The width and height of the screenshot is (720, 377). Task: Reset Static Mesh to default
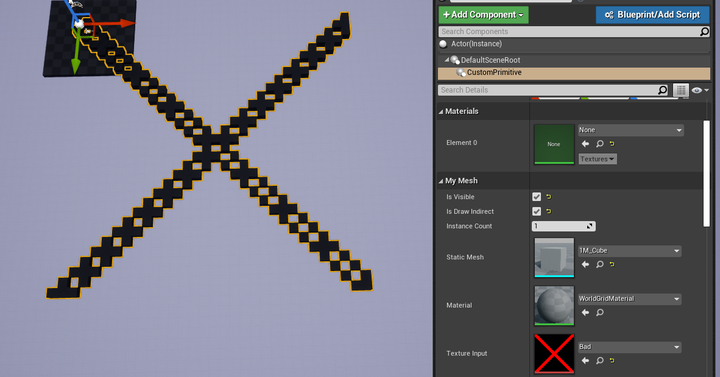coord(612,264)
